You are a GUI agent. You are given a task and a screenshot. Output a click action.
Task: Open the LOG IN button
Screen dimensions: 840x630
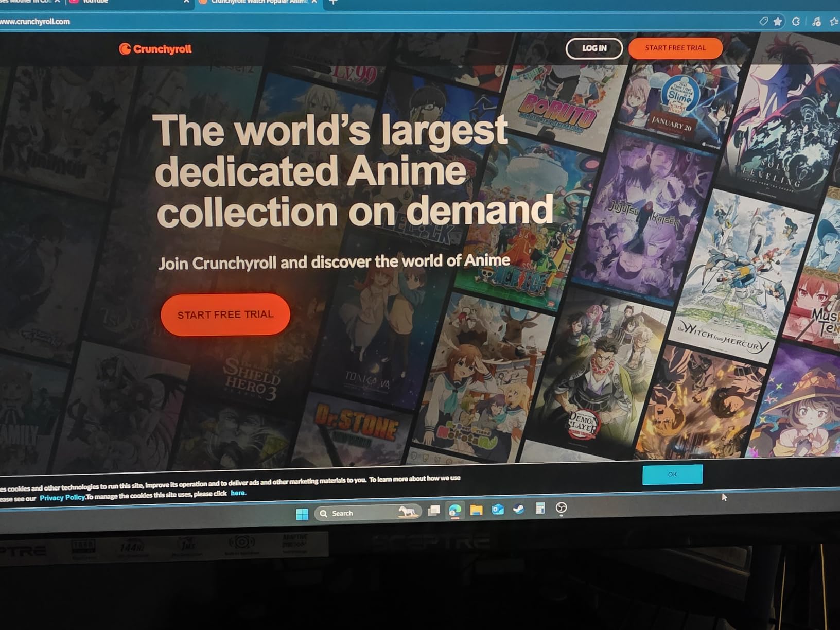click(x=594, y=48)
